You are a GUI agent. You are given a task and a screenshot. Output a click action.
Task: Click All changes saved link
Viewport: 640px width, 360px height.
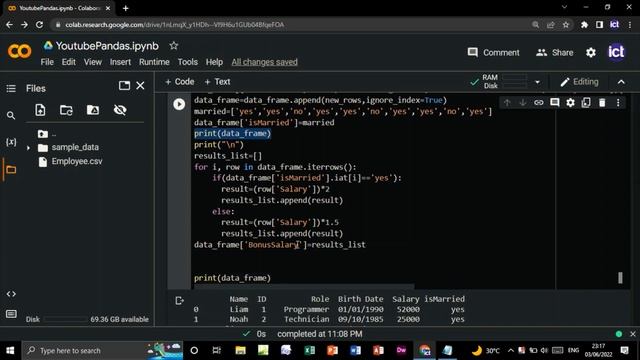coord(264,62)
